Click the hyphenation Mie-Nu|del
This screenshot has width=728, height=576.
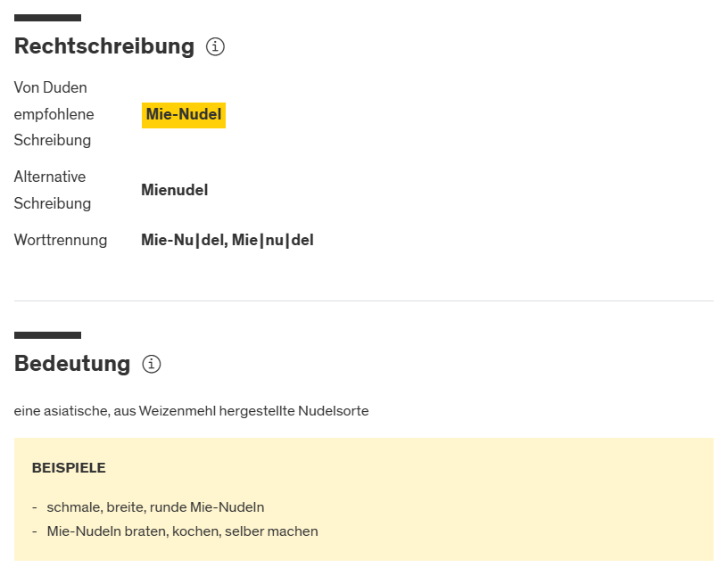pyautogui.click(x=182, y=240)
